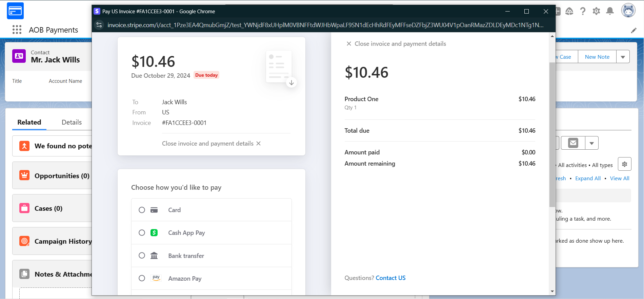Screen dimensions: 644x299
Task: Expand dropdown next to email activity button
Action: coord(592,143)
